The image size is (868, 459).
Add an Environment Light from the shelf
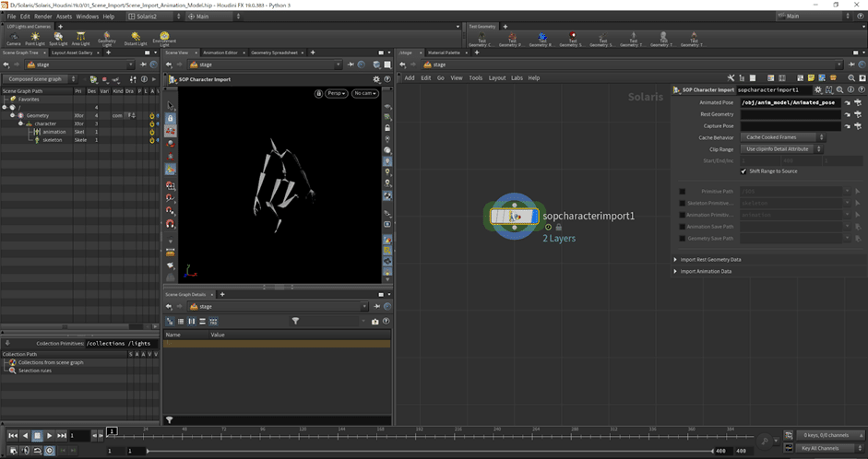[x=164, y=39]
